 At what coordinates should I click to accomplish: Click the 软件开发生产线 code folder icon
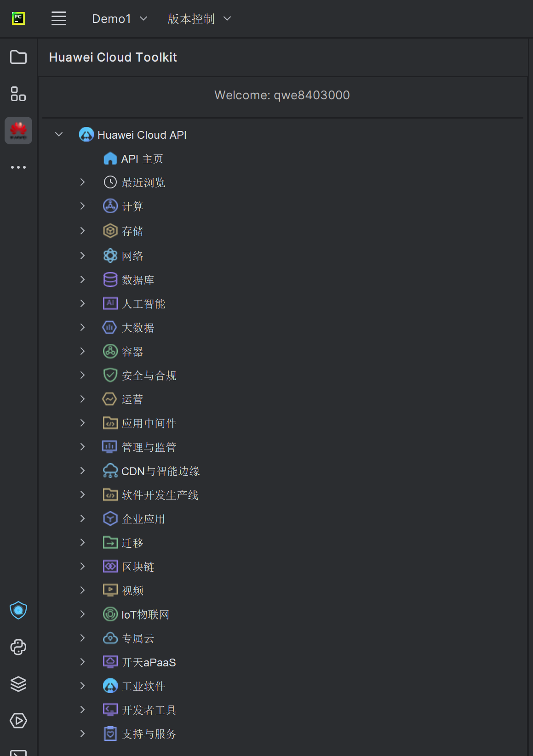(x=110, y=495)
